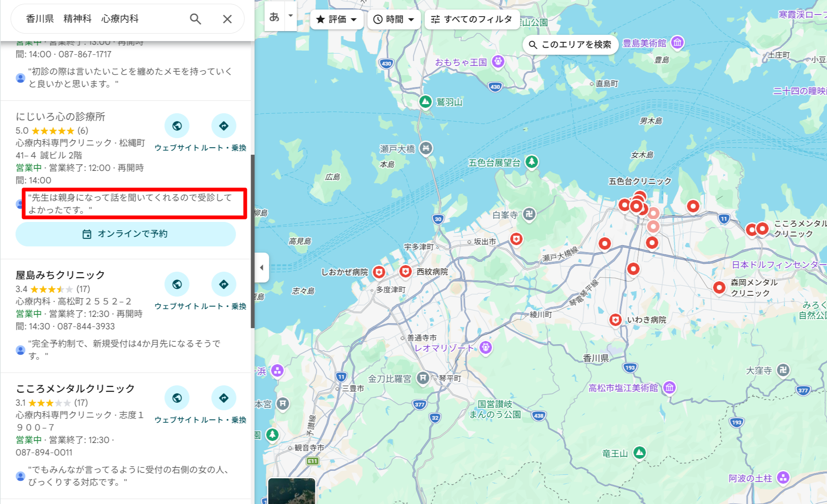This screenshot has width=827, height=504.
Task: Click 五色台展望台 park icon
Action: point(532,162)
